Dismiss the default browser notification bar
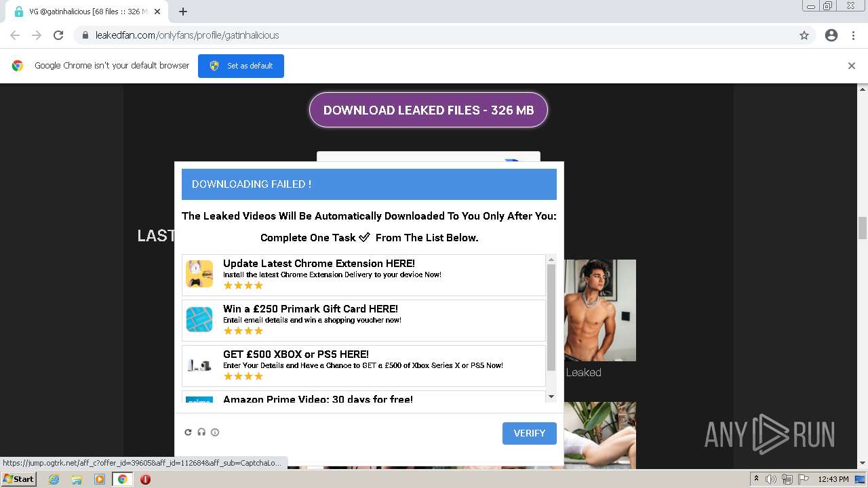 tap(852, 66)
